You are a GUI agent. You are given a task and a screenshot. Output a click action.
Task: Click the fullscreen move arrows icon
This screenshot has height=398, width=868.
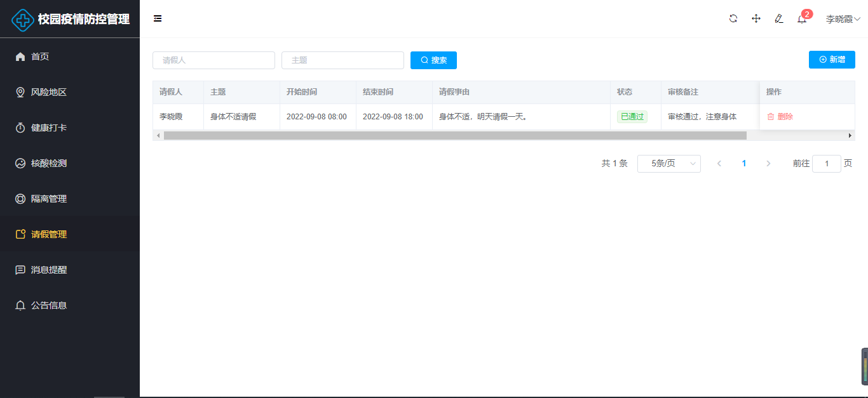[756, 18]
